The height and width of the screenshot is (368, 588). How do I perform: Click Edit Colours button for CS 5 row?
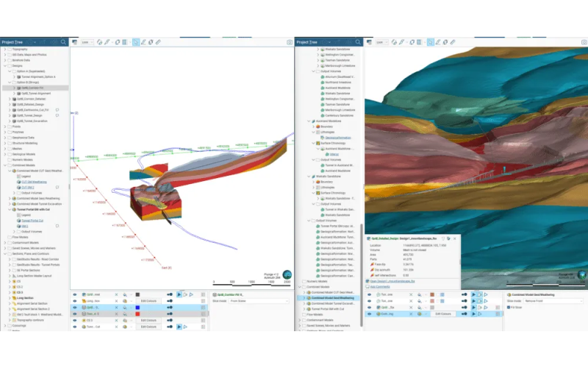tap(151, 321)
